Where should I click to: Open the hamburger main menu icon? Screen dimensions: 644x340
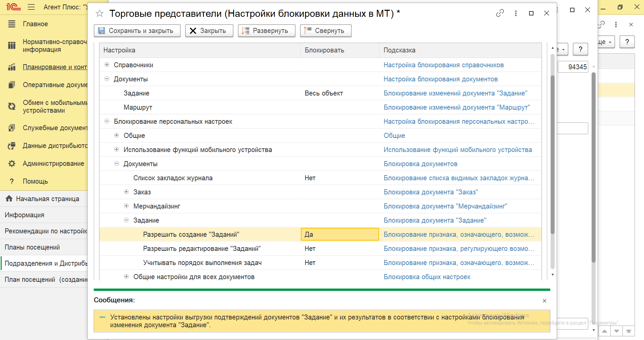tap(31, 7)
